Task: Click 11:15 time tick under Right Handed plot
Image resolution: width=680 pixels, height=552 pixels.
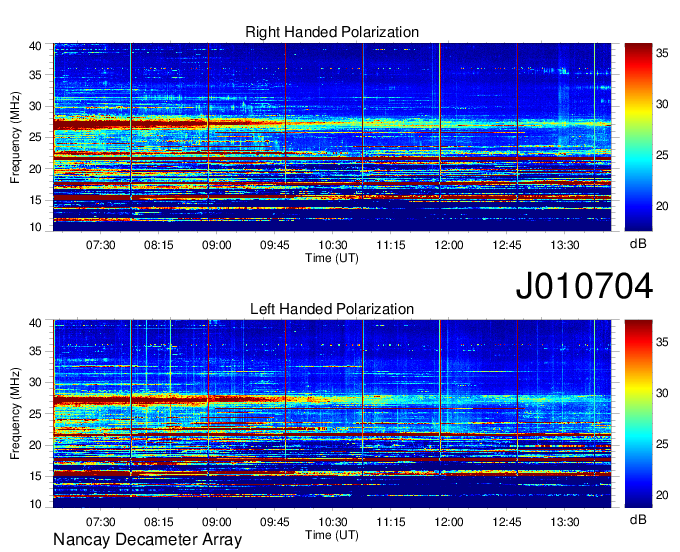Action: [391, 245]
